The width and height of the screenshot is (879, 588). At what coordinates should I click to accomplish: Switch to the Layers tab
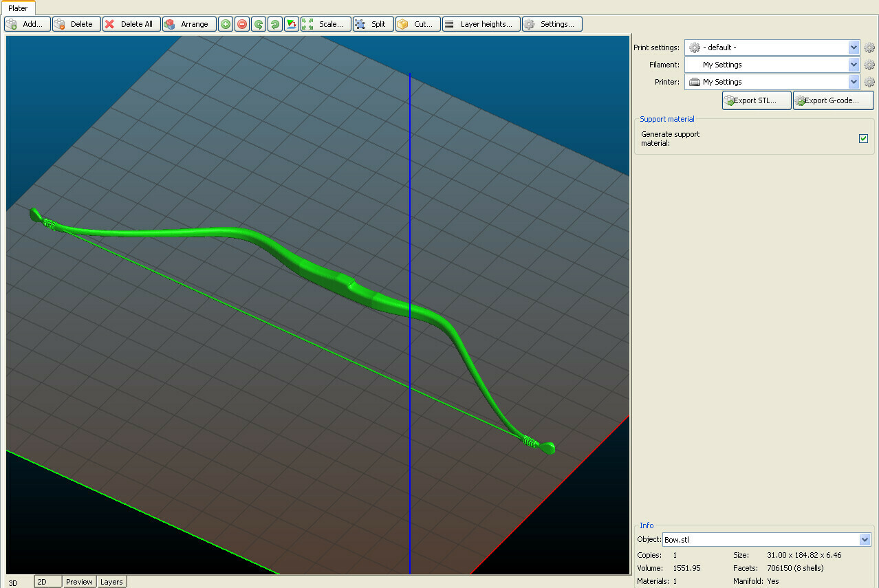pos(111,582)
